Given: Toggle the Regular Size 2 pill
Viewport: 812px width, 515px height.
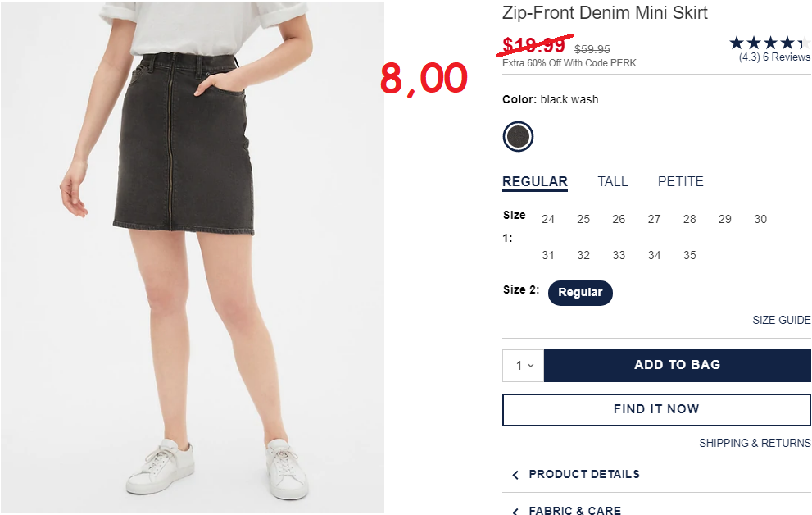Looking at the screenshot, I should click(580, 293).
